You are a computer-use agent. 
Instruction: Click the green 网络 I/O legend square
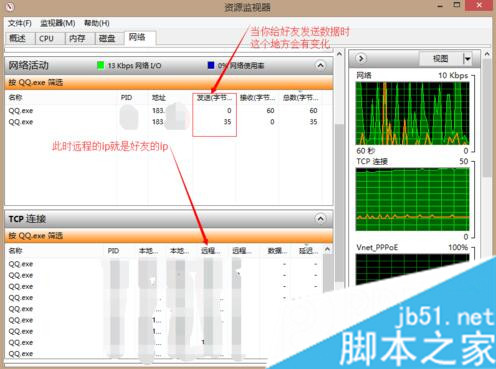point(100,65)
